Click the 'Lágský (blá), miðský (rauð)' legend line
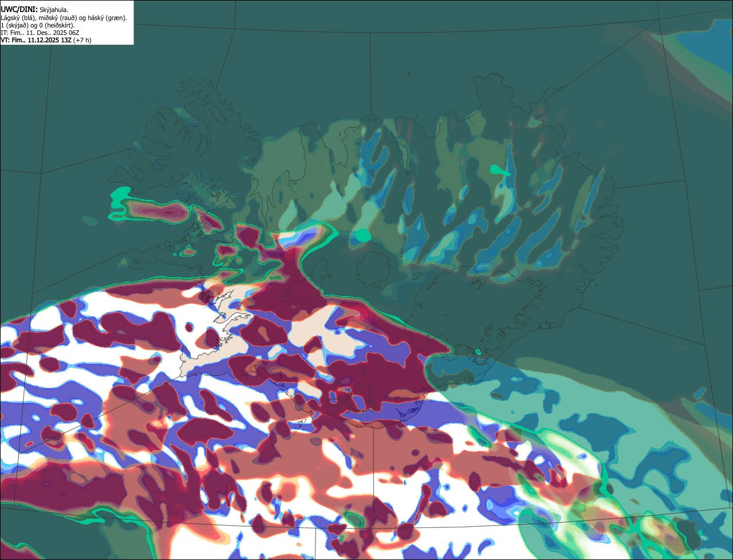The image size is (733, 560). click(64, 18)
